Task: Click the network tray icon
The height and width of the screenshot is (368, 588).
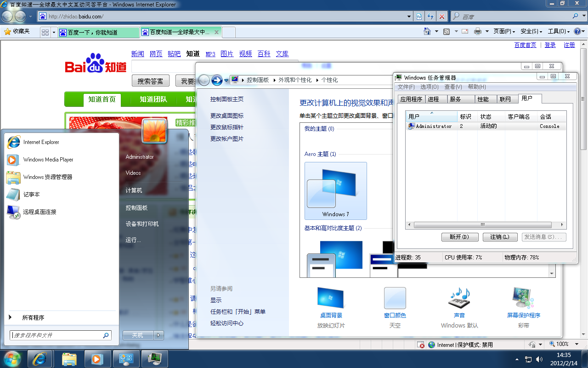Action: 528,359
